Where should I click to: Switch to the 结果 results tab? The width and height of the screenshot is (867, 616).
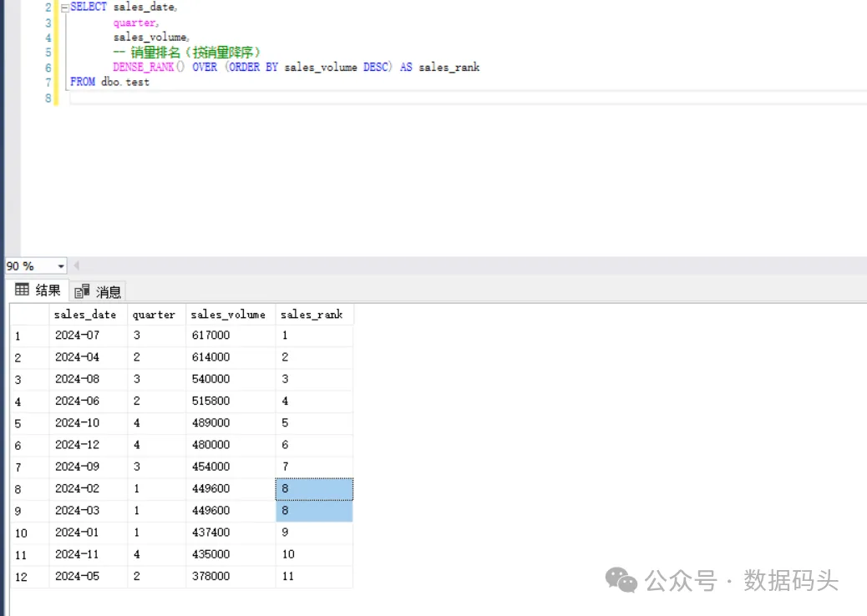pyautogui.click(x=38, y=290)
